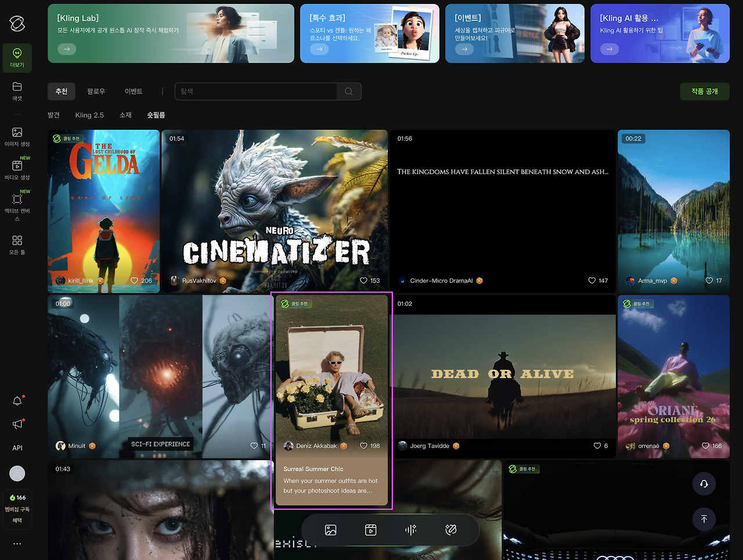Open Deniz Akkabak's profile
The image size is (743, 560).
[316, 446]
